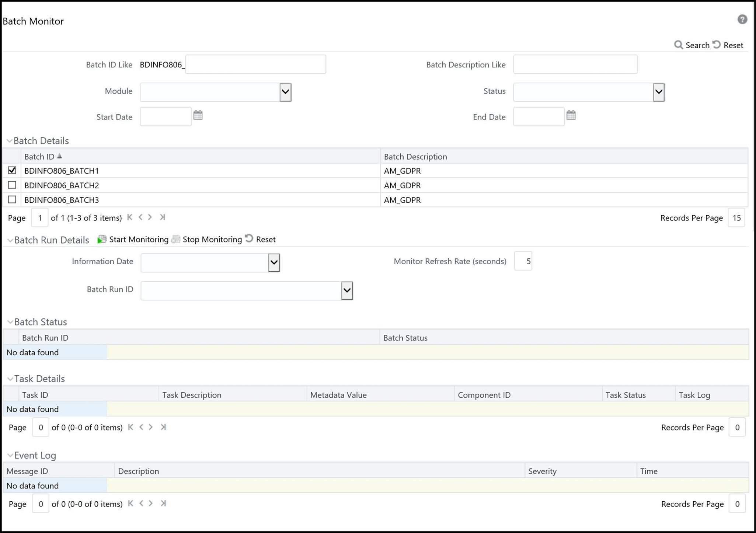
Task: Open the Start Date calendar picker
Action: [198, 116]
